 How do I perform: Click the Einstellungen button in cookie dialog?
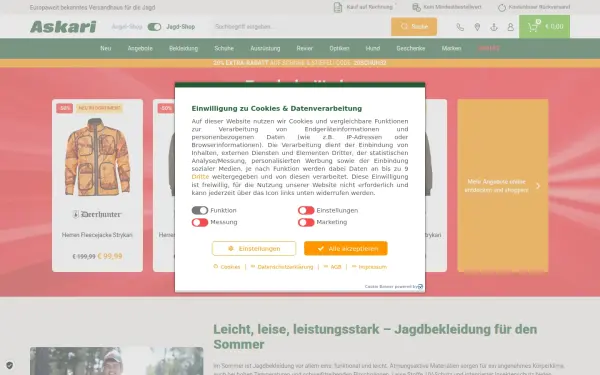coord(254,248)
